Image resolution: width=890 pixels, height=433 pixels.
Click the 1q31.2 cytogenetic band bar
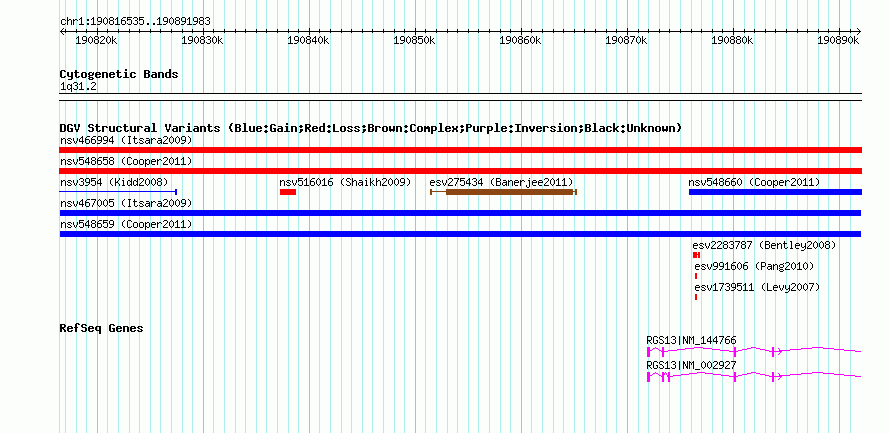[x=460, y=97]
